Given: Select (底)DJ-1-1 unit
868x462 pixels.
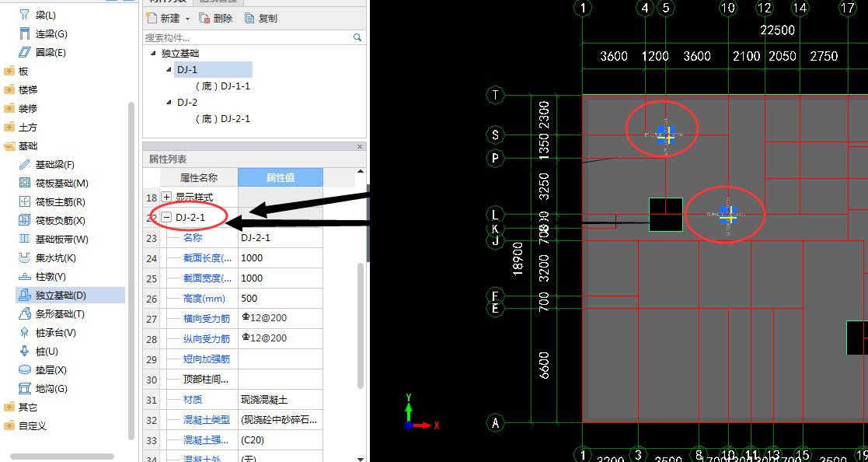Looking at the screenshot, I should coord(222,86).
